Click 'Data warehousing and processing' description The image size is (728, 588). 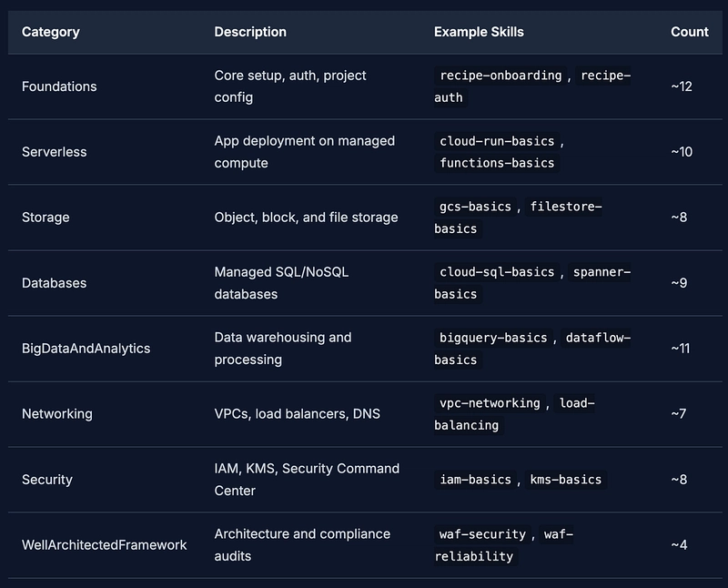[283, 349]
